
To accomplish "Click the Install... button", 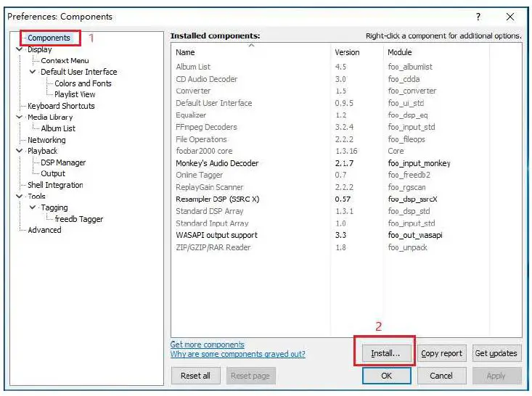I will 386,353.
